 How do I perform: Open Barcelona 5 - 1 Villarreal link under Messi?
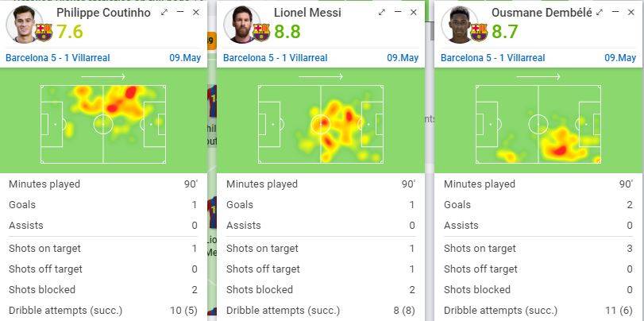pyautogui.click(x=275, y=58)
